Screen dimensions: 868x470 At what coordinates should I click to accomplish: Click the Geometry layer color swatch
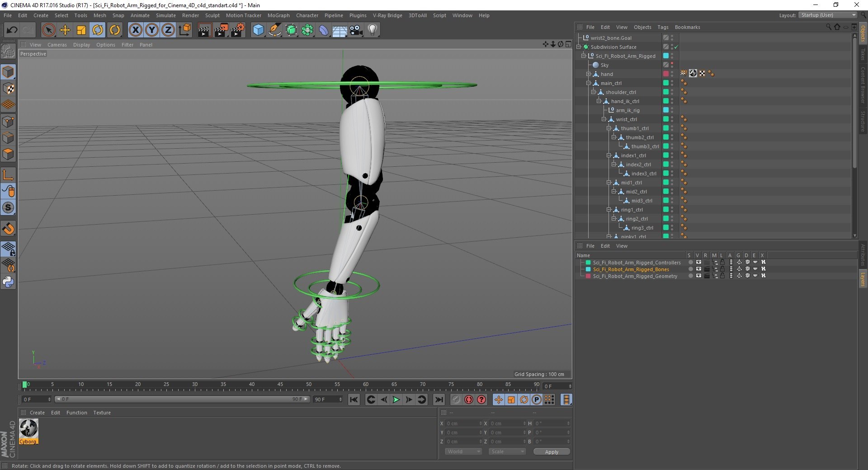click(x=588, y=276)
